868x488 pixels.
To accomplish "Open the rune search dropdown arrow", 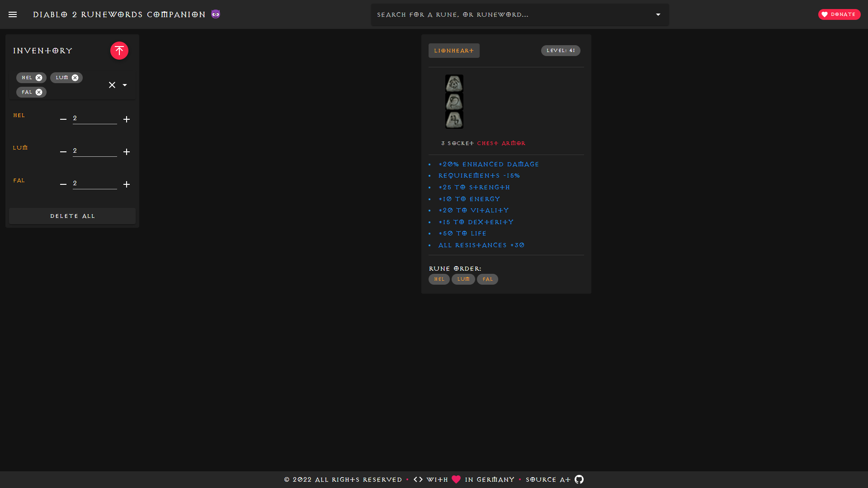I will 658,14.
